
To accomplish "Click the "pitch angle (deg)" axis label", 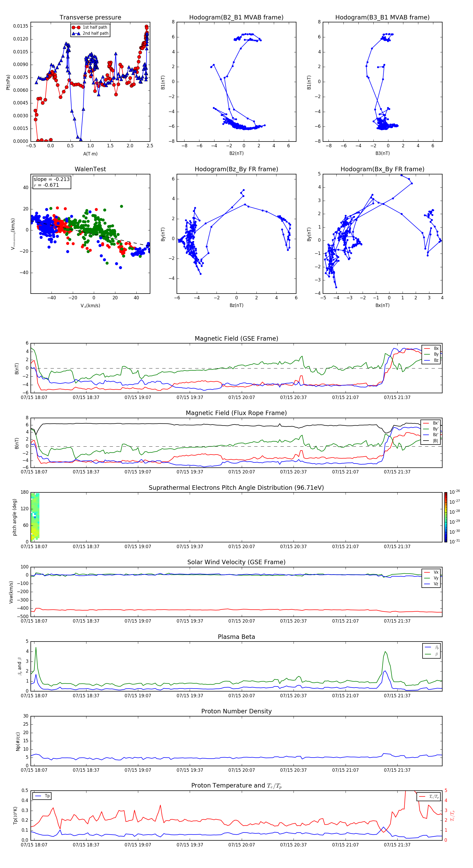I will (14, 517).
